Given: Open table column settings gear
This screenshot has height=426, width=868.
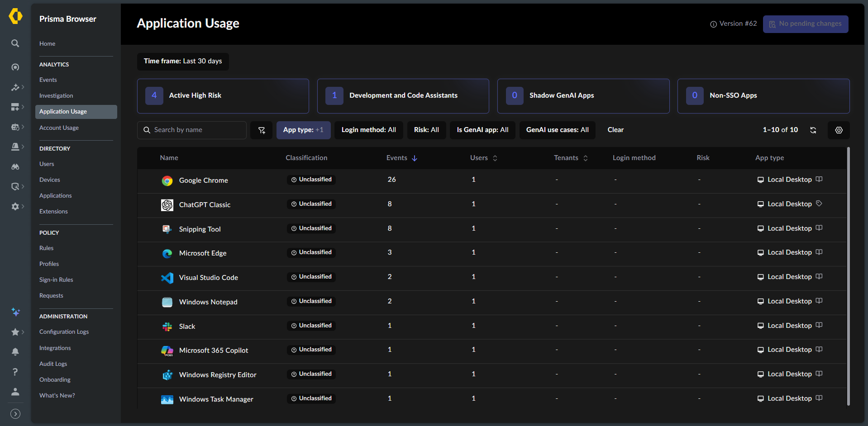Looking at the screenshot, I should click(x=839, y=130).
